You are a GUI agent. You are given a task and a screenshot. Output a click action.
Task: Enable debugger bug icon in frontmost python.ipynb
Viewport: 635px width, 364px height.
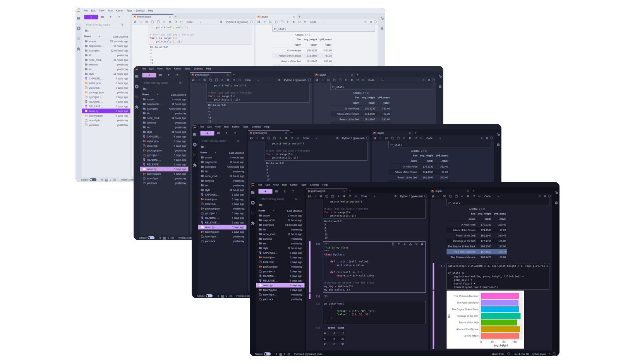(x=395, y=196)
